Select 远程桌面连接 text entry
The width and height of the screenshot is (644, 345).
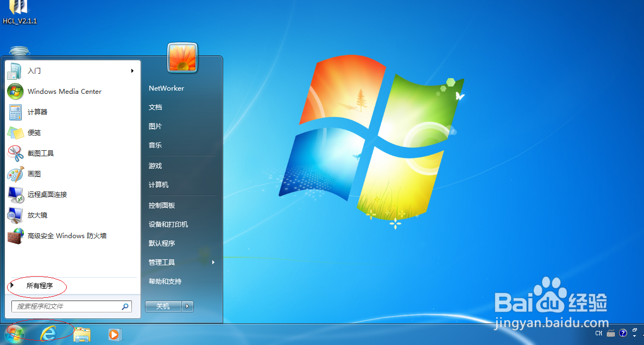(47, 194)
